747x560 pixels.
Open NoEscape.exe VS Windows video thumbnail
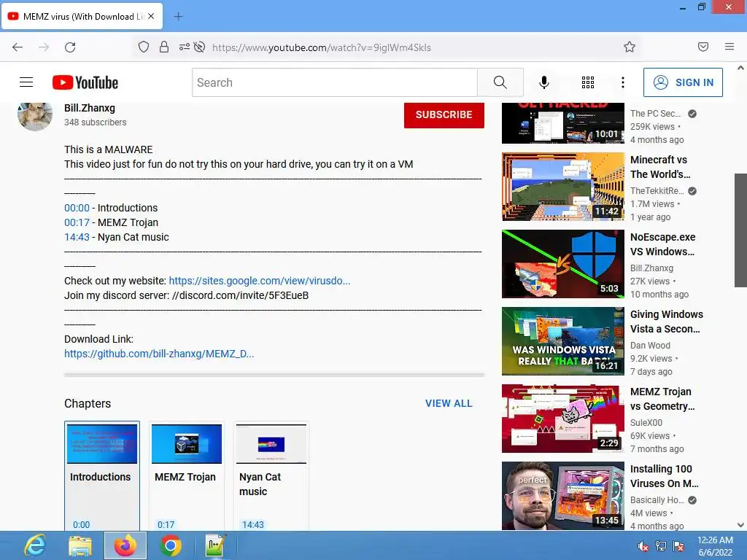pyautogui.click(x=563, y=264)
